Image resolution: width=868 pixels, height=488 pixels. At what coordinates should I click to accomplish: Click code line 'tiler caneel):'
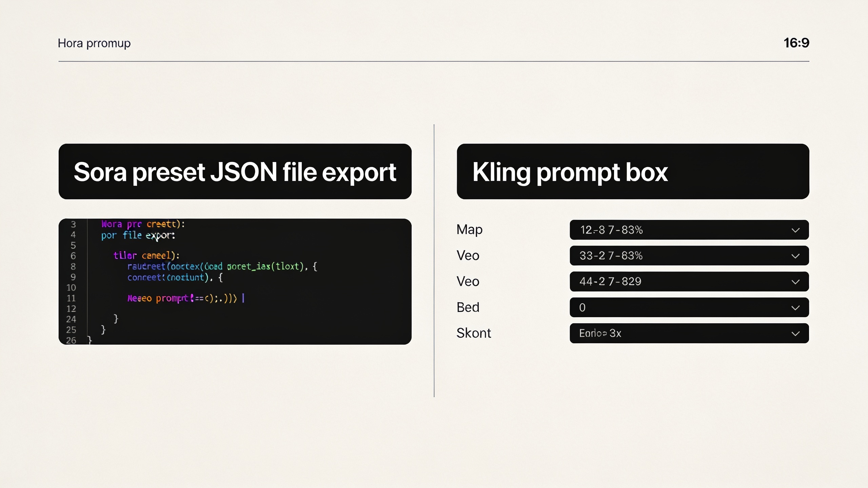tap(146, 255)
